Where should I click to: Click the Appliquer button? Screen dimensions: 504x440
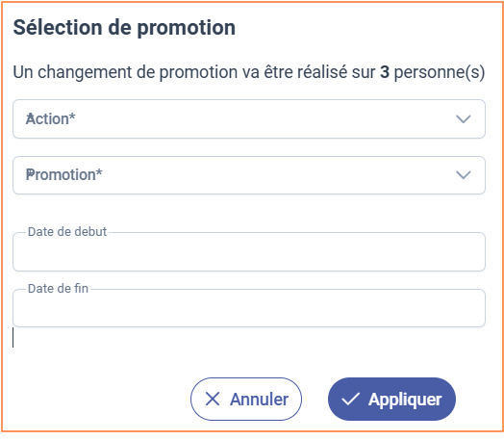pyautogui.click(x=391, y=400)
